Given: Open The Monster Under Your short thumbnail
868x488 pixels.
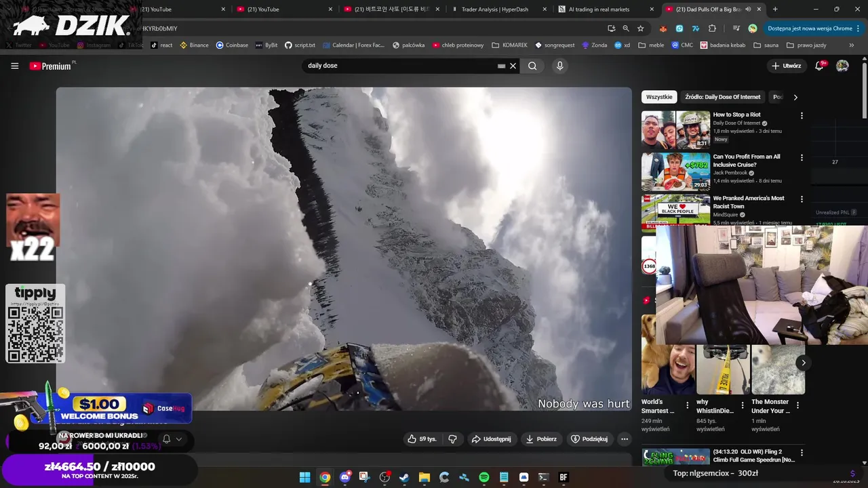Looking at the screenshot, I should click(x=778, y=370).
